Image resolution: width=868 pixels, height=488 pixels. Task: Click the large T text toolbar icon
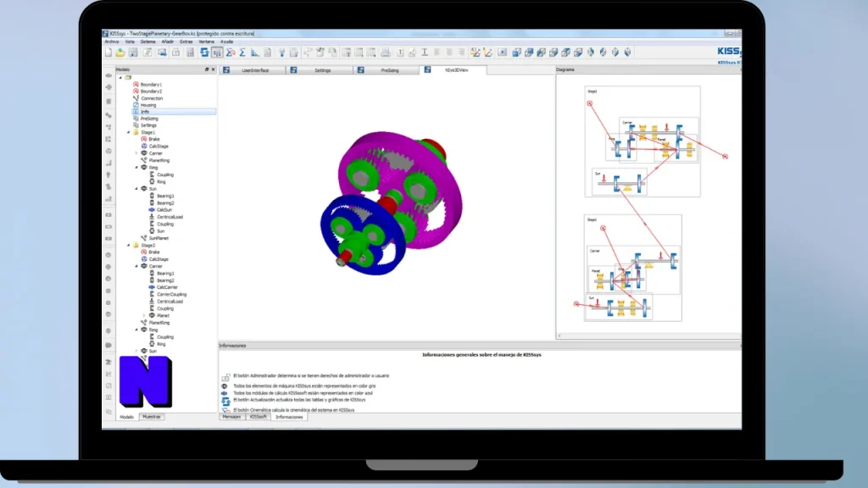click(425, 53)
